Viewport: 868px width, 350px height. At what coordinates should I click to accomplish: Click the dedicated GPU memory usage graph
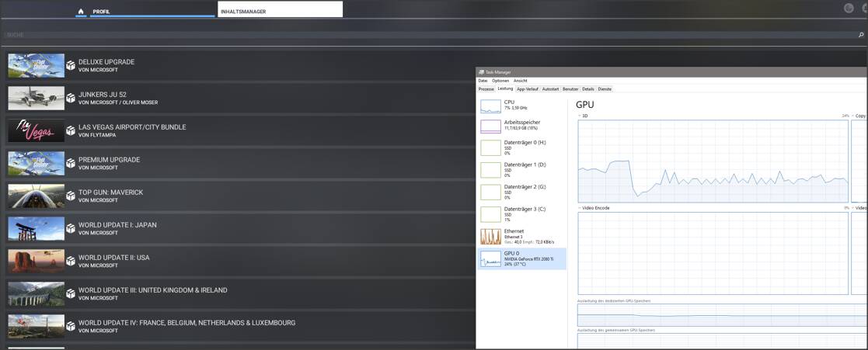click(x=721, y=315)
